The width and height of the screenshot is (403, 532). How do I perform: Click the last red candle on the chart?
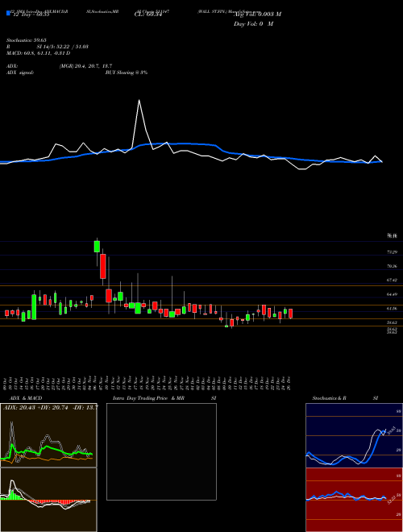[291, 314]
